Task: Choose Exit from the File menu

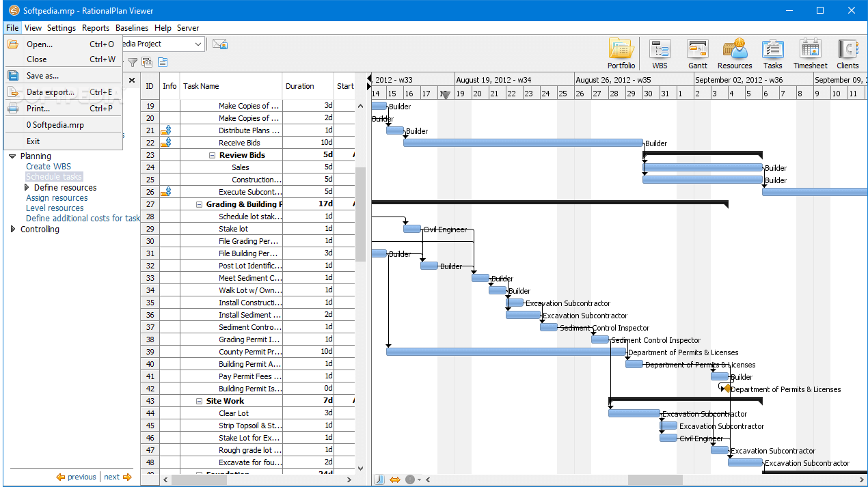Action: click(x=64, y=141)
